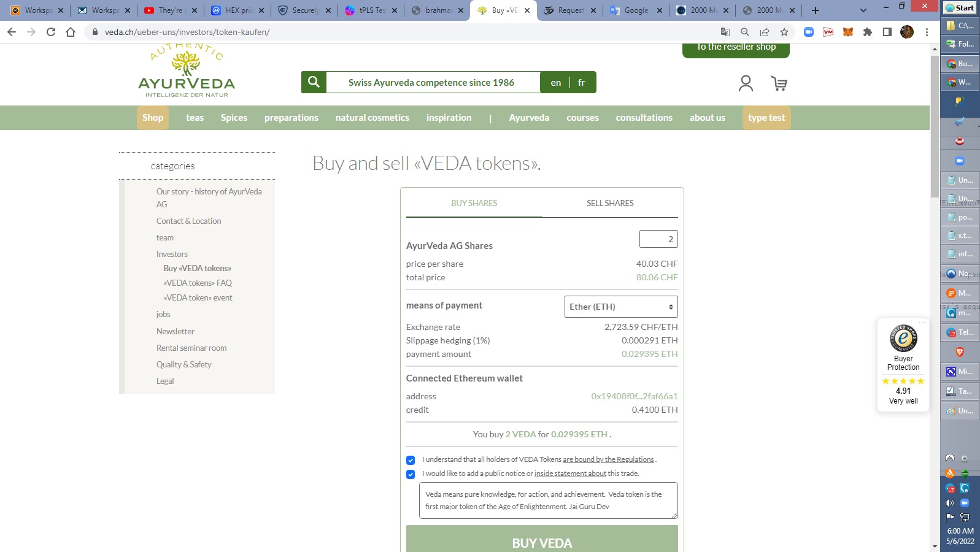Click the type test button

coord(766,118)
